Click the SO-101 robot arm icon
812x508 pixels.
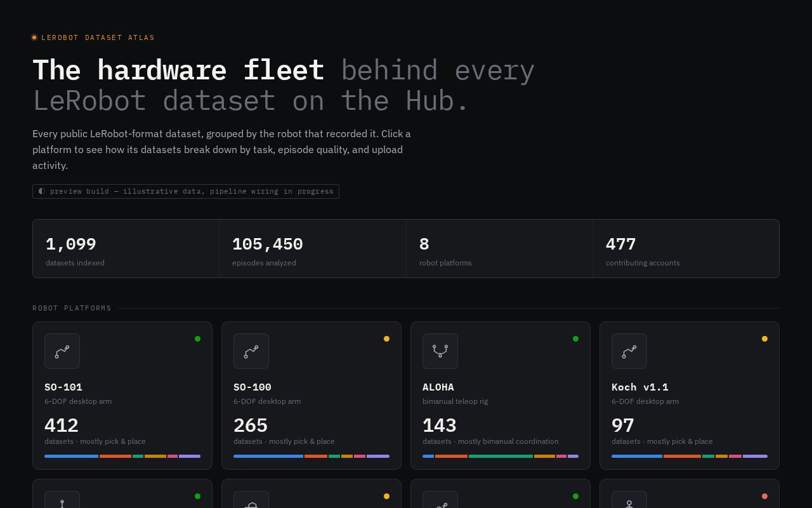coord(62,351)
